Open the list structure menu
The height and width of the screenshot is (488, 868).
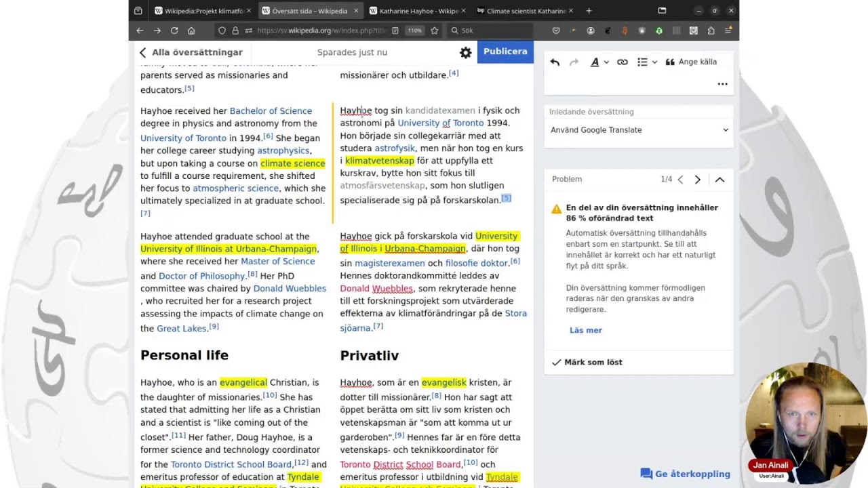[x=647, y=62]
